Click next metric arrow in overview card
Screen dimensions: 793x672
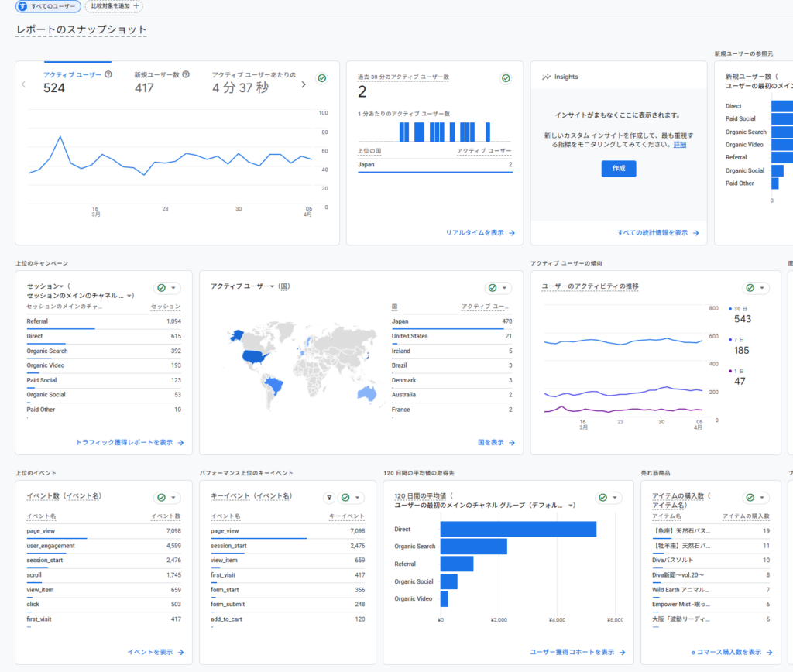pyautogui.click(x=303, y=84)
